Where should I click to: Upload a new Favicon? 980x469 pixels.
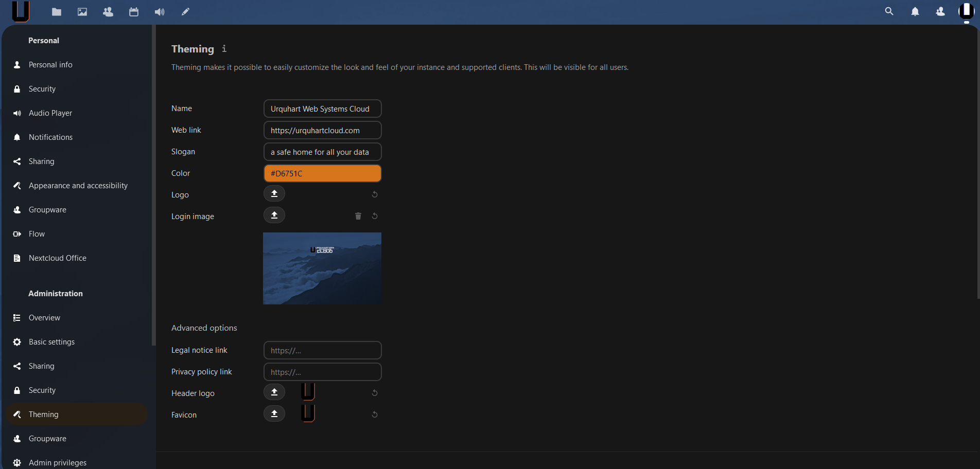coord(274,414)
